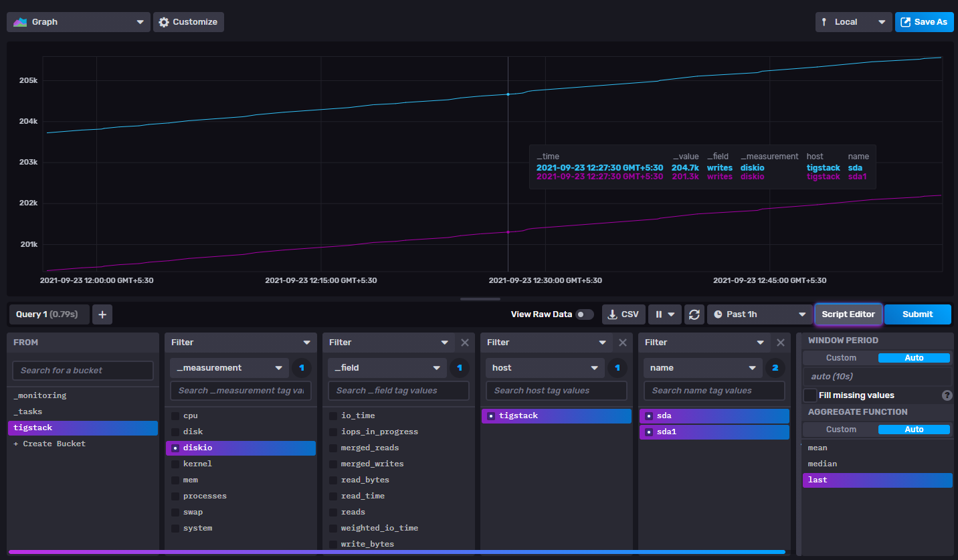Open the Customize panel via gear icon
Viewport: 958px width, 560px height.
188,21
